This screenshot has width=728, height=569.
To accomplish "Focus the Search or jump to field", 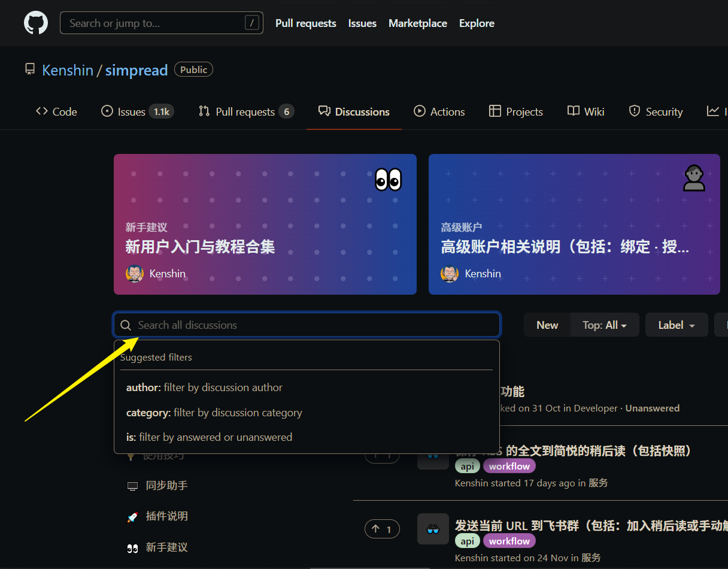I will click(162, 23).
